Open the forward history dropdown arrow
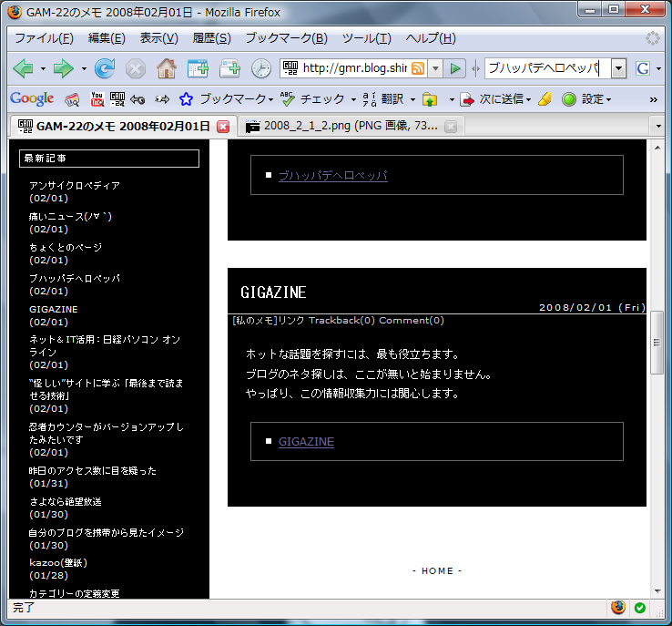Image resolution: width=672 pixels, height=626 pixels. pyautogui.click(x=84, y=68)
